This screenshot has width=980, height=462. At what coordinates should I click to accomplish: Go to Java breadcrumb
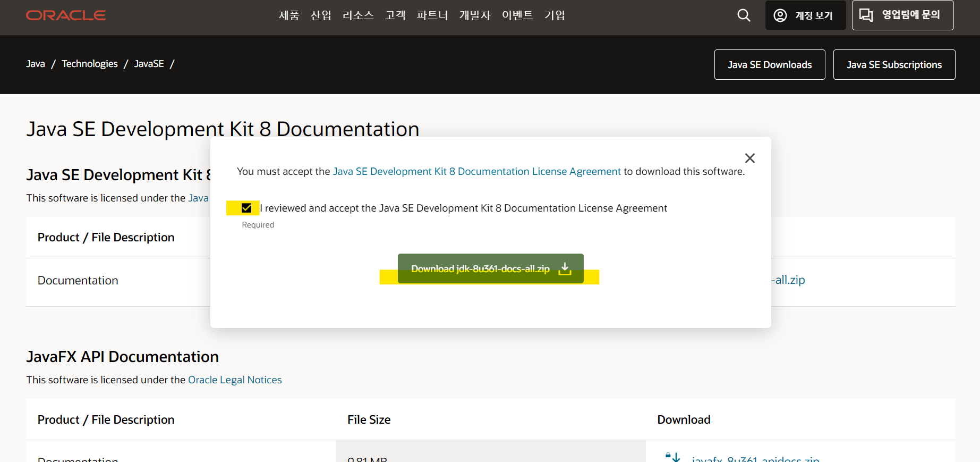point(36,64)
